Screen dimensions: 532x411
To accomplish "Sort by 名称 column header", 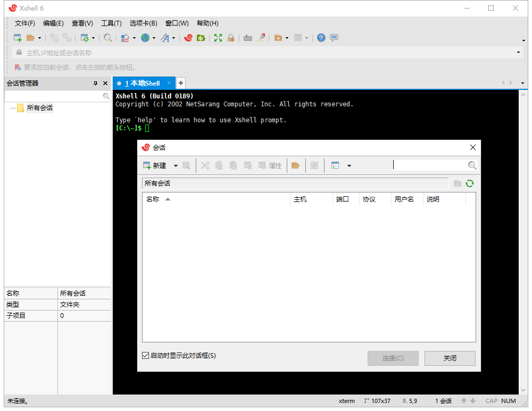I will 216,199.
